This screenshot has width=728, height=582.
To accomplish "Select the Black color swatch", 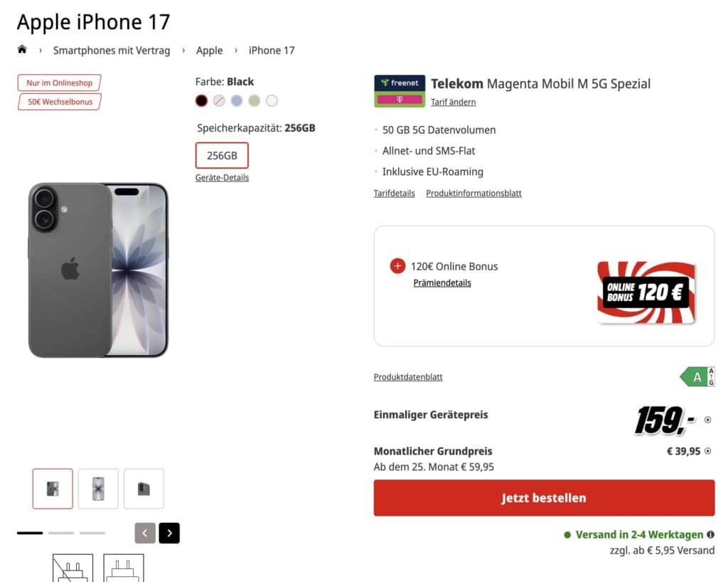I will (201, 100).
